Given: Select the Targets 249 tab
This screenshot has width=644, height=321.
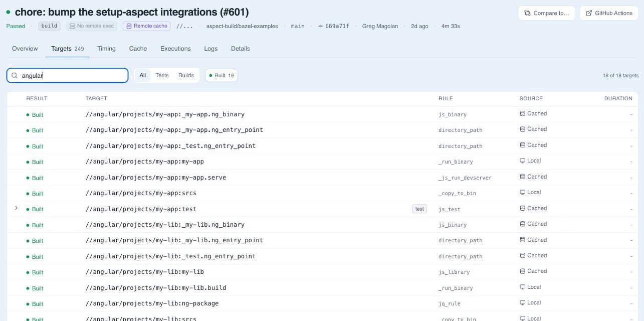Looking at the screenshot, I should click(x=68, y=49).
